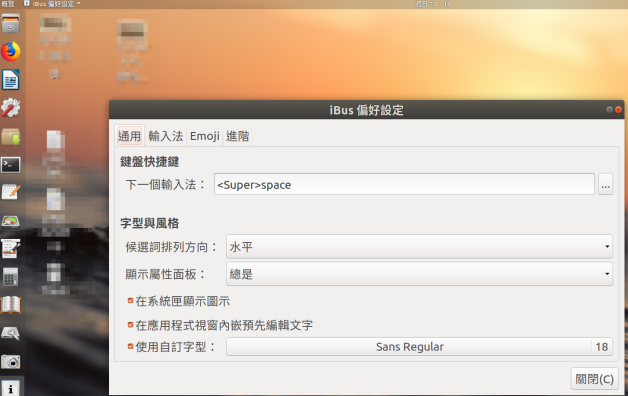Toggle 在應用程式視窗內嵌預先編輯文字 checkbox
Image resolution: width=628 pixels, height=396 pixels.
pyautogui.click(x=131, y=325)
